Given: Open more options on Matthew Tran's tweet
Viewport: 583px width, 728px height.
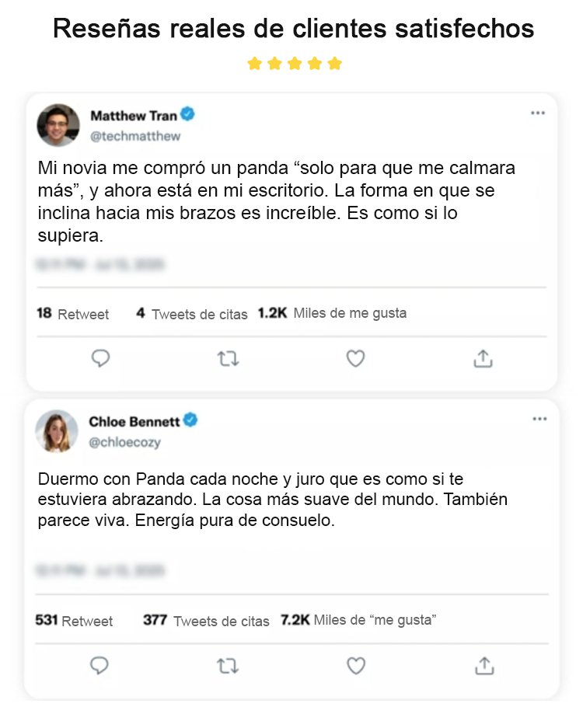Looking at the screenshot, I should (538, 113).
